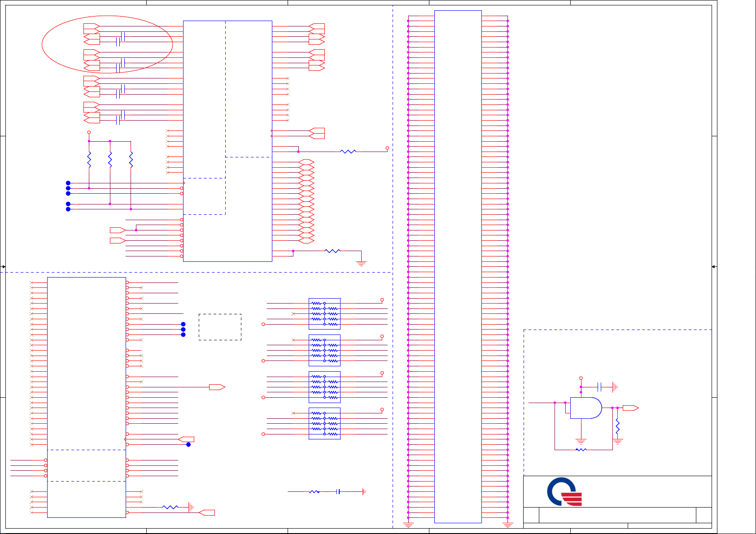Select the output port right of the AND gate

click(x=630, y=408)
